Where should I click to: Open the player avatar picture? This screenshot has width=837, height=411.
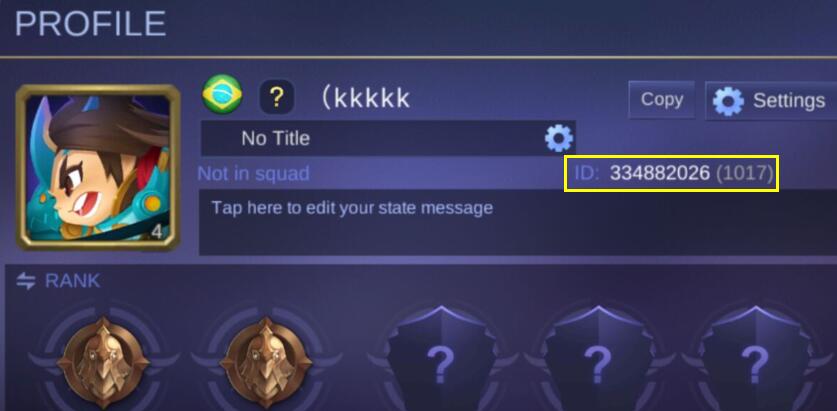[x=98, y=168]
